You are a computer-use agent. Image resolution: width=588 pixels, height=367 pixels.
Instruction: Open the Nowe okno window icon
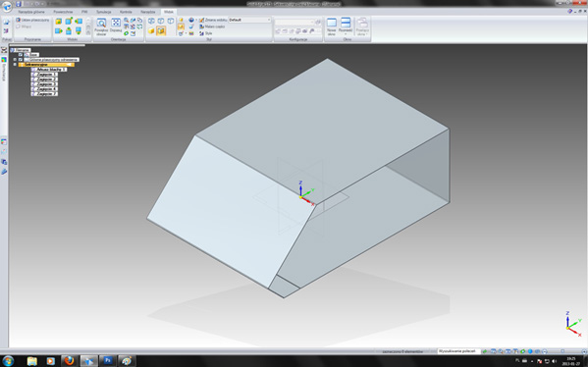coord(332,26)
